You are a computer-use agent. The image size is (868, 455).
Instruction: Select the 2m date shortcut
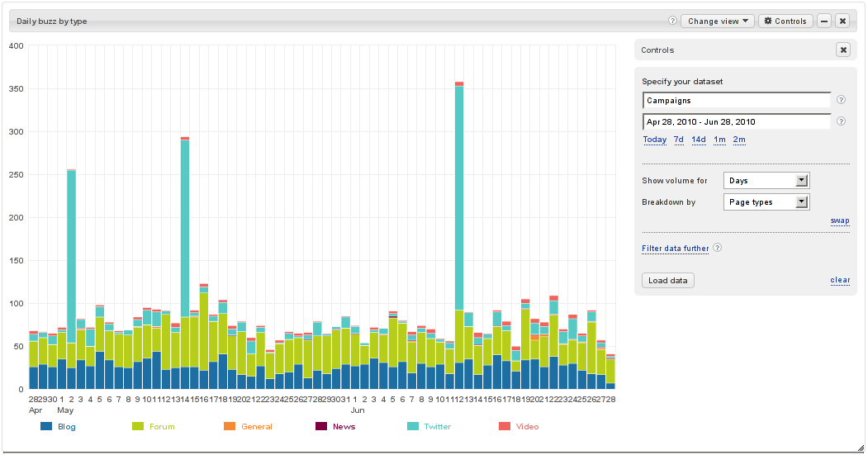pos(739,140)
